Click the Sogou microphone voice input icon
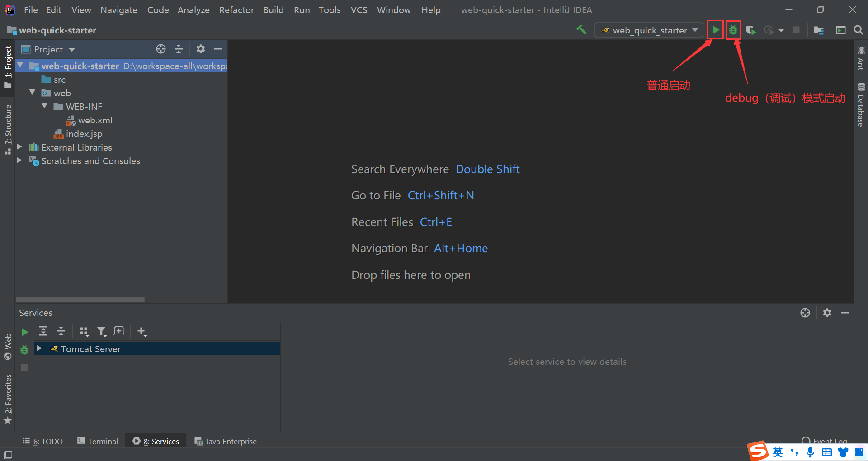This screenshot has height=461, width=868. (810, 452)
